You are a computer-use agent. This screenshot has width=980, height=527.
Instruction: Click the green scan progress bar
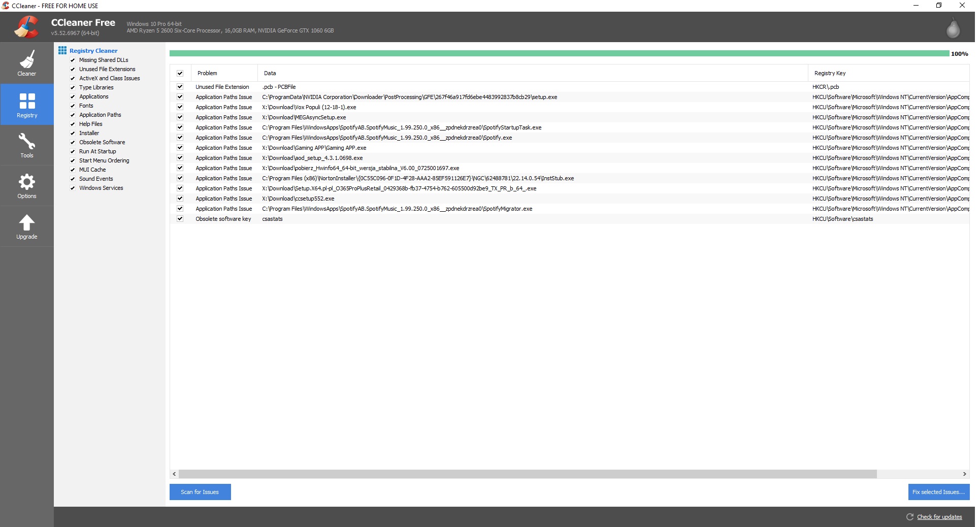559,53
